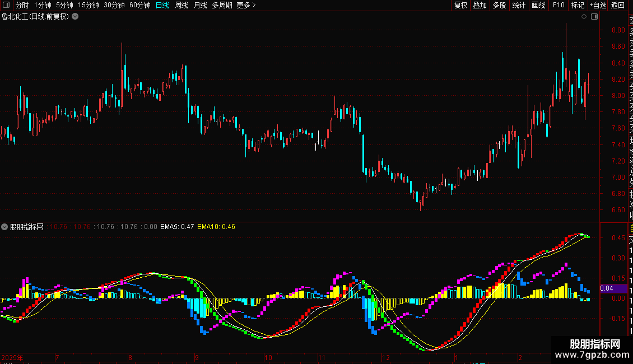
Task: Click the 2025年 label on time axis
Action: coord(12,357)
